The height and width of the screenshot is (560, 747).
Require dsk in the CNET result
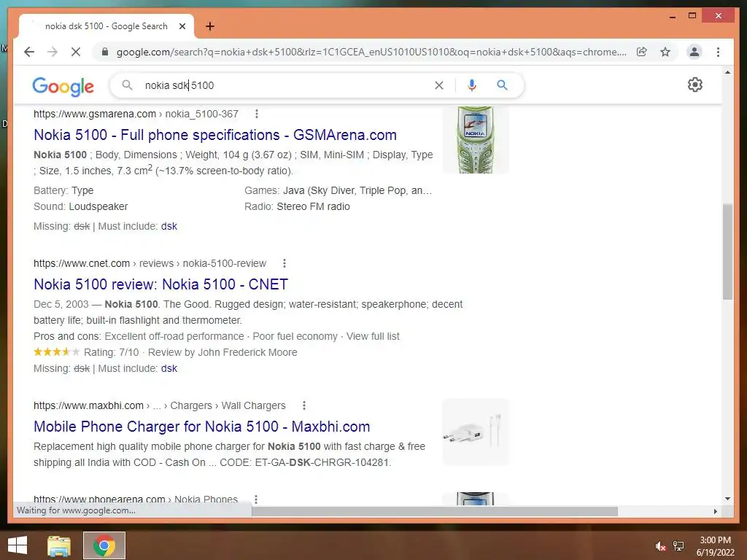point(169,368)
